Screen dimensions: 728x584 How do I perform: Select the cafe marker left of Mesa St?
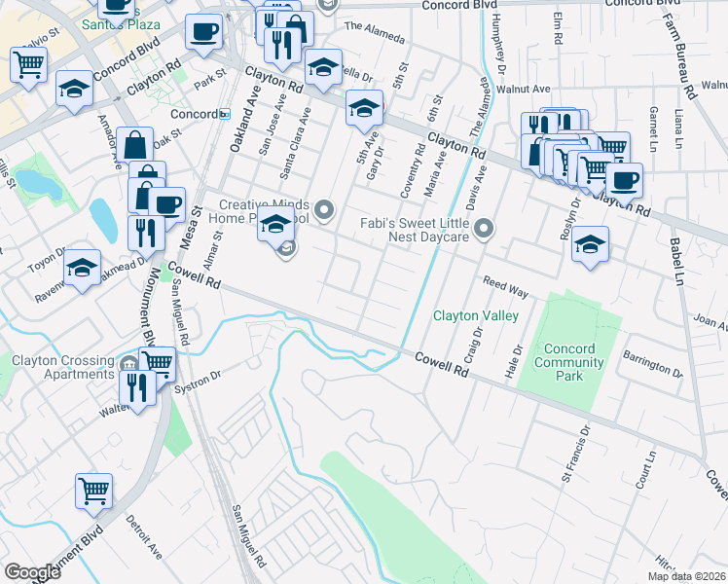[x=167, y=206]
